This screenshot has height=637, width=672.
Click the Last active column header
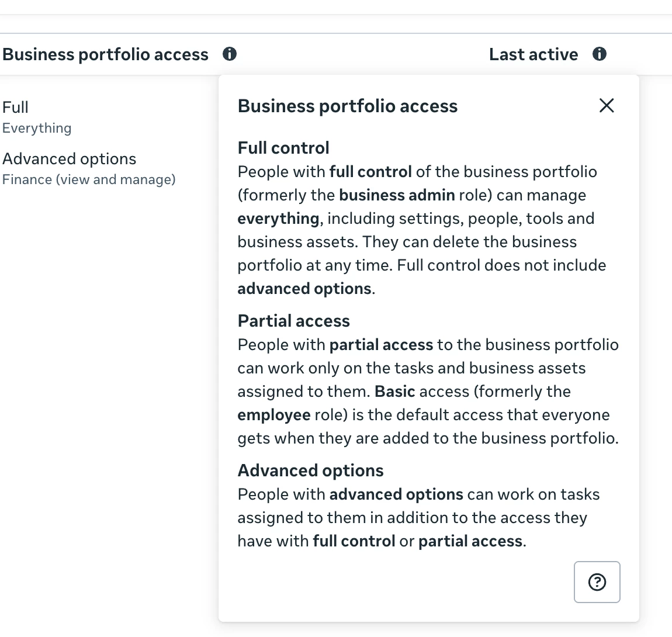pyautogui.click(x=533, y=54)
